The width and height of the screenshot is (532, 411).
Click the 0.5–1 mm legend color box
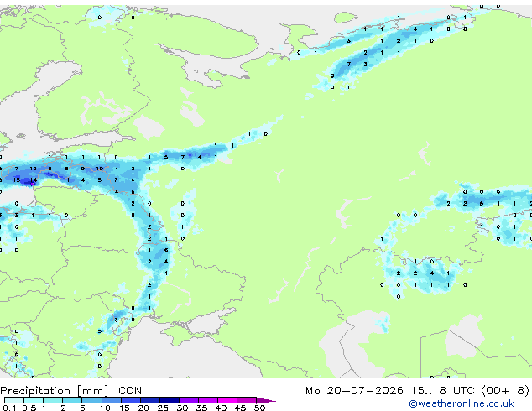[x=34, y=400]
